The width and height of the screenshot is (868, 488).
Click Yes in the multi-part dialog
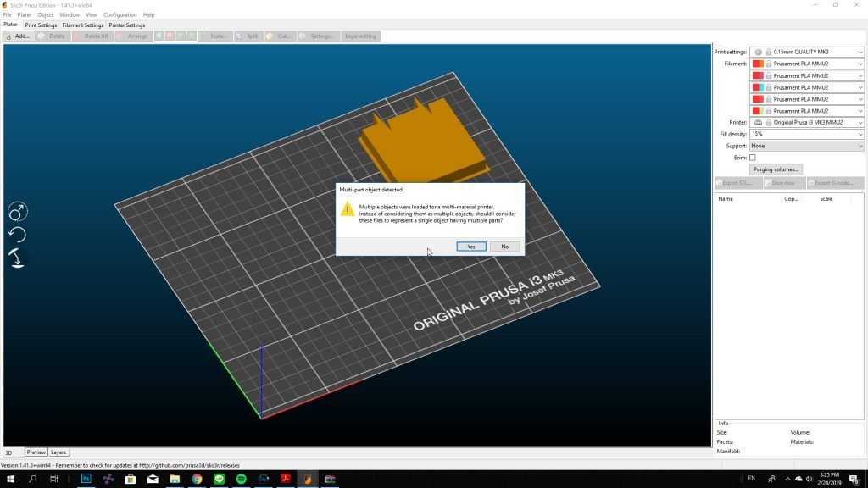pos(471,247)
